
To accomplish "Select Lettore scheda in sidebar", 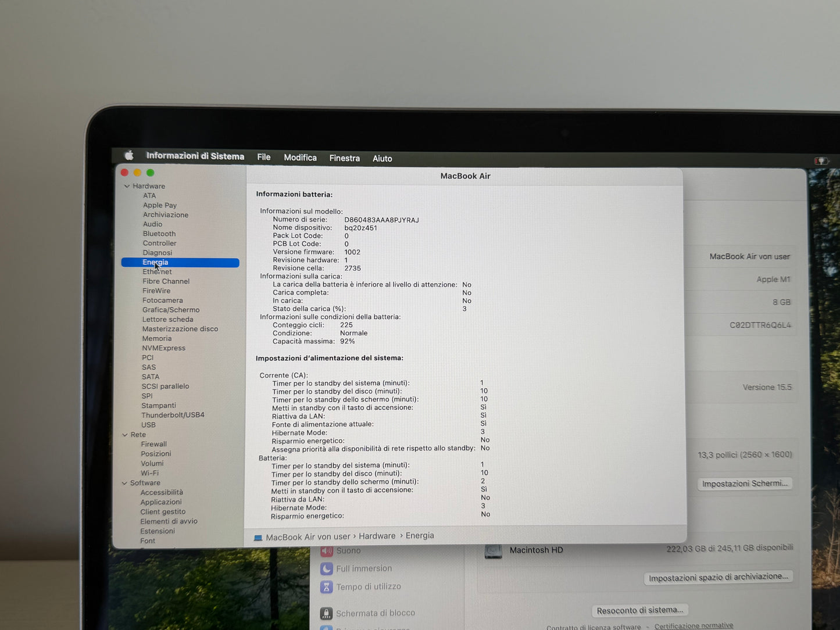I will pos(167,320).
